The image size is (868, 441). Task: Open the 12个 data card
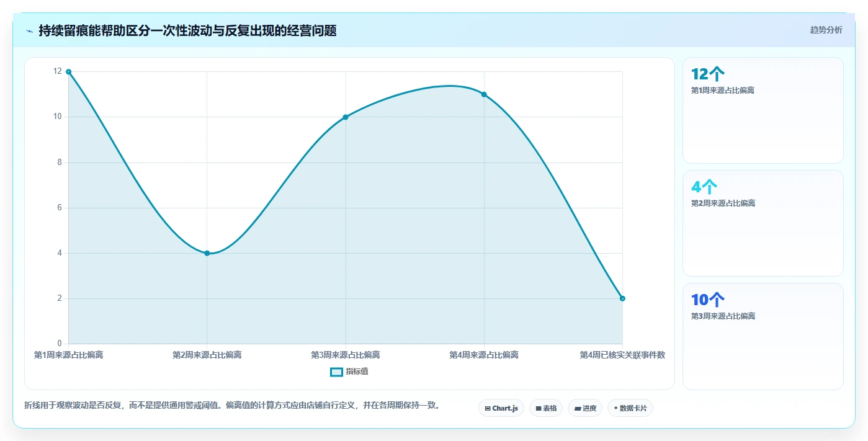(x=763, y=110)
